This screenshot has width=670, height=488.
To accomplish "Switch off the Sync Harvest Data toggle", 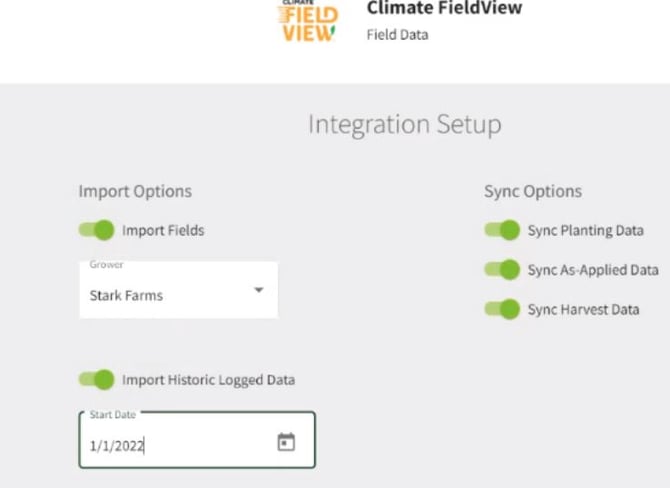I will pos(503,309).
